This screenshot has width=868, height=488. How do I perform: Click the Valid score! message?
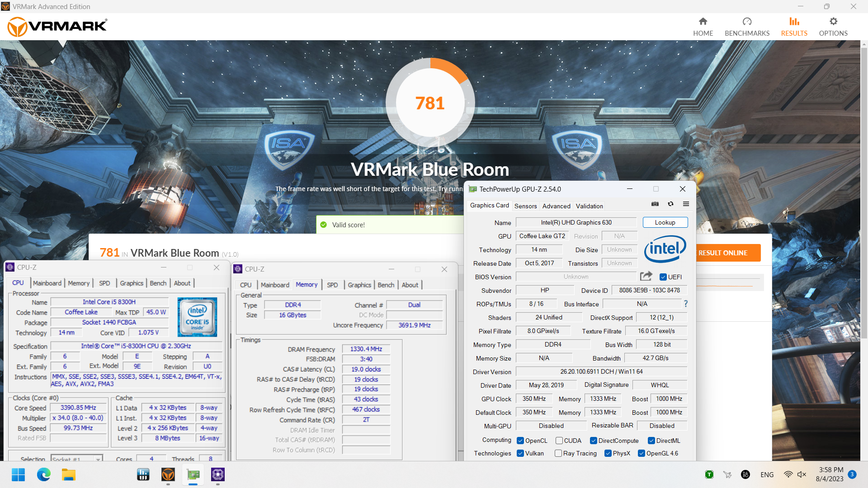pos(348,225)
